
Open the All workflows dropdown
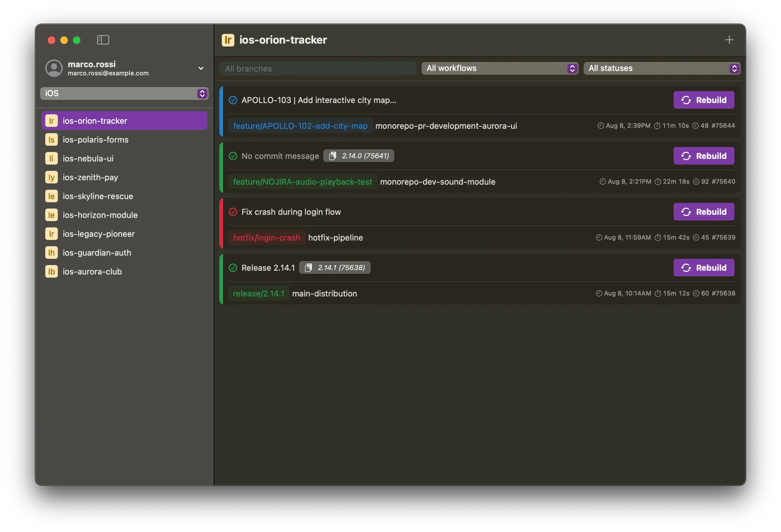pyautogui.click(x=500, y=68)
